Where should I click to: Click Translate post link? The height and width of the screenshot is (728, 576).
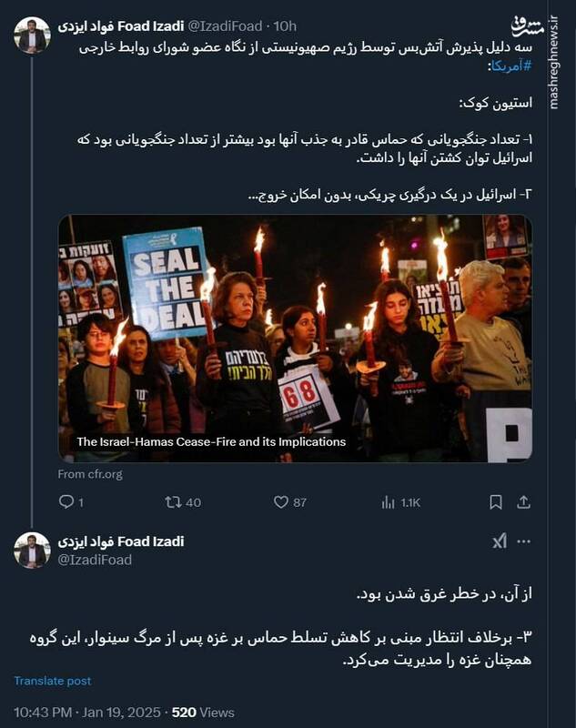[x=53, y=681]
